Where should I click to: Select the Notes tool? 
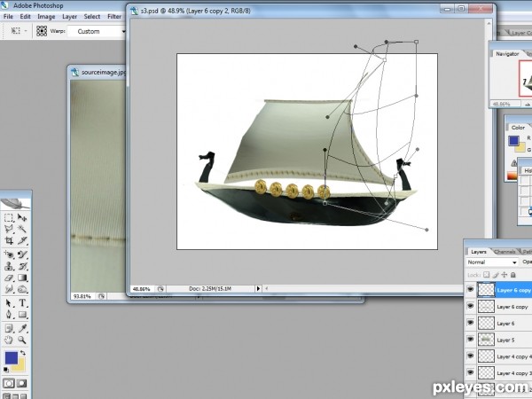(x=9, y=328)
